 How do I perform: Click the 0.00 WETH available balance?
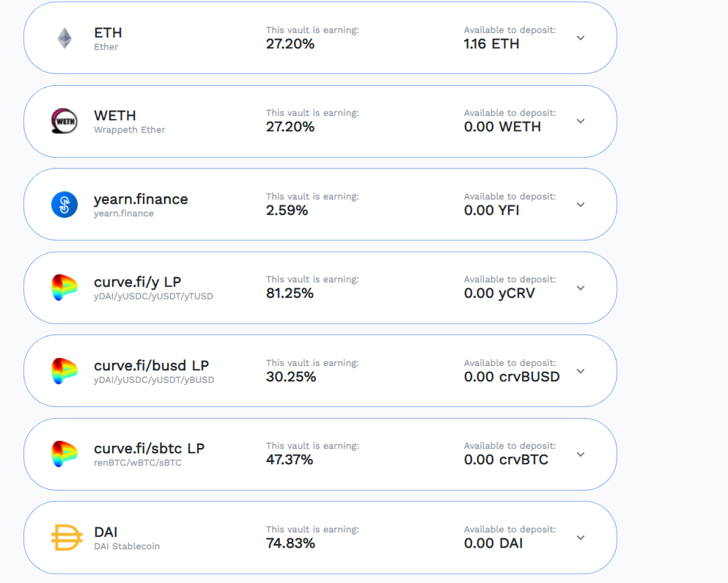tap(502, 127)
